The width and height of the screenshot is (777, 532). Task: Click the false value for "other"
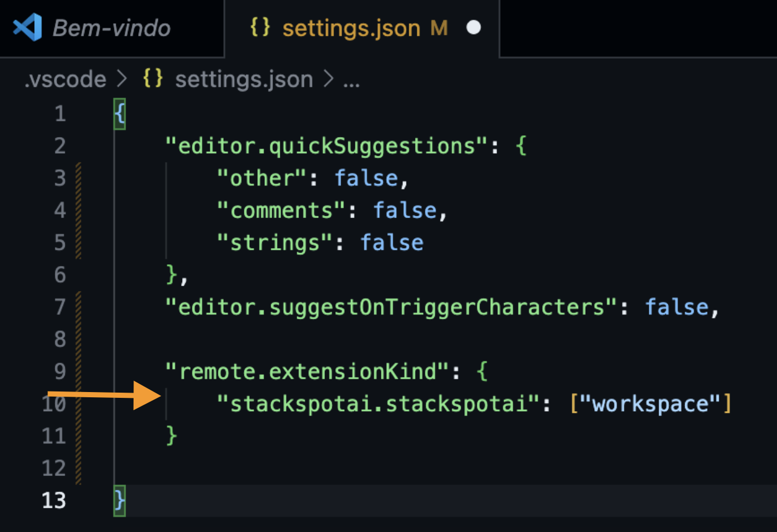[x=366, y=178]
